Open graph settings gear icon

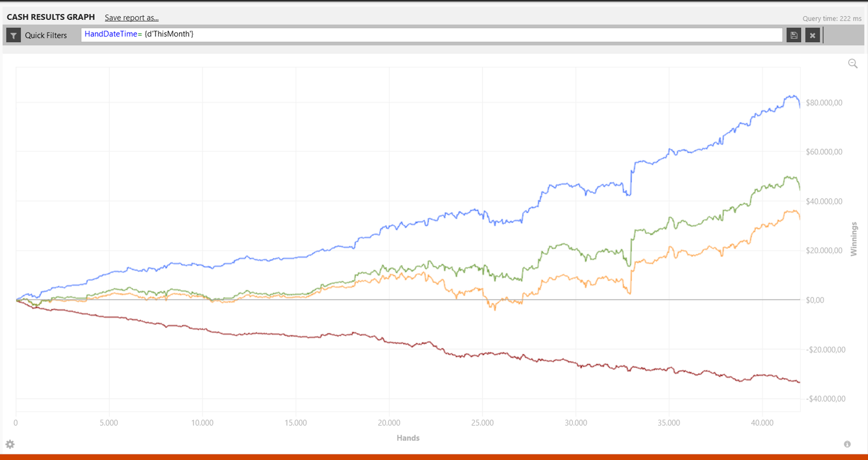click(10, 444)
